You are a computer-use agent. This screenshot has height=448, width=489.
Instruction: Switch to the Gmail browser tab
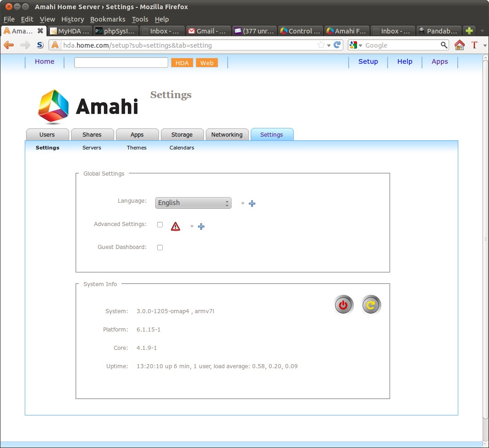pyautogui.click(x=209, y=31)
